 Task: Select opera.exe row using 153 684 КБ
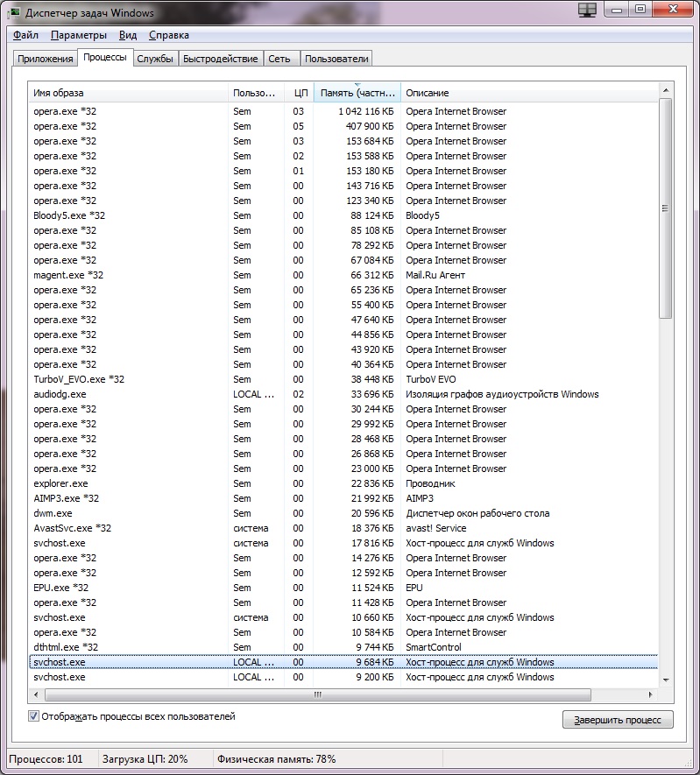pos(343,141)
